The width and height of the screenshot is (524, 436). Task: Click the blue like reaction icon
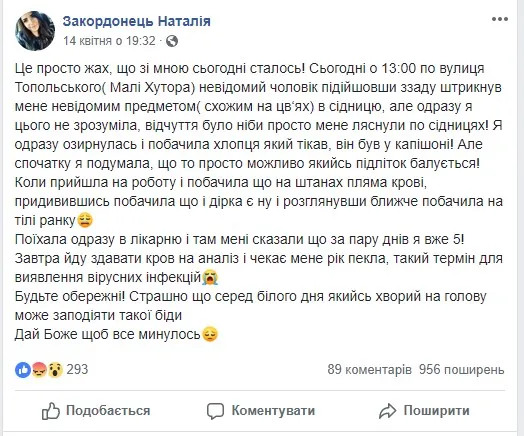pyautogui.click(x=23, y=370)
